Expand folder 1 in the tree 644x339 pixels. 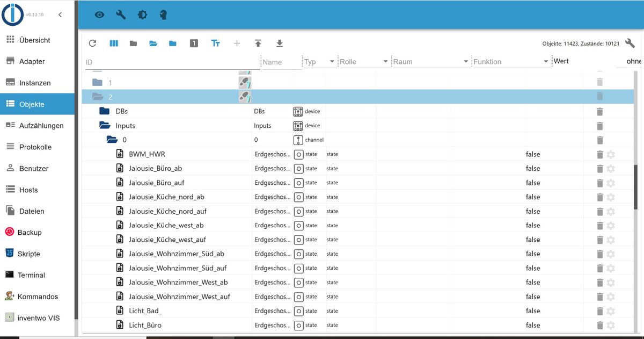97,82
